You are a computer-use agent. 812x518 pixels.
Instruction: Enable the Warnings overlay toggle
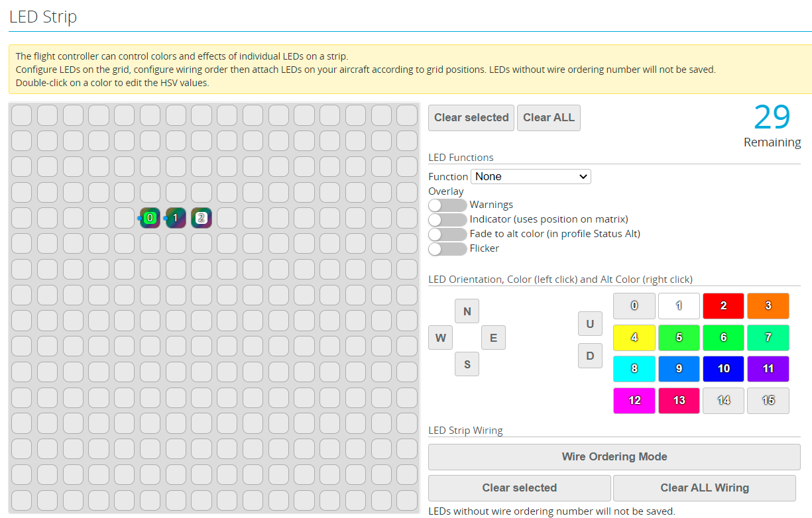tap(447, 205)
